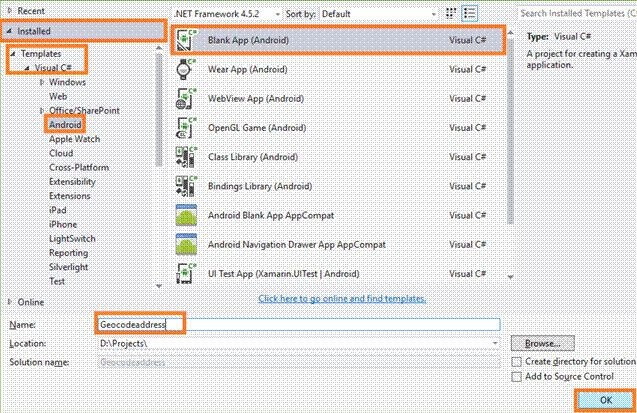This screenshot has width=637, height=413.
Task: Switch to small icons (grid) view
Action: (451, 13)
